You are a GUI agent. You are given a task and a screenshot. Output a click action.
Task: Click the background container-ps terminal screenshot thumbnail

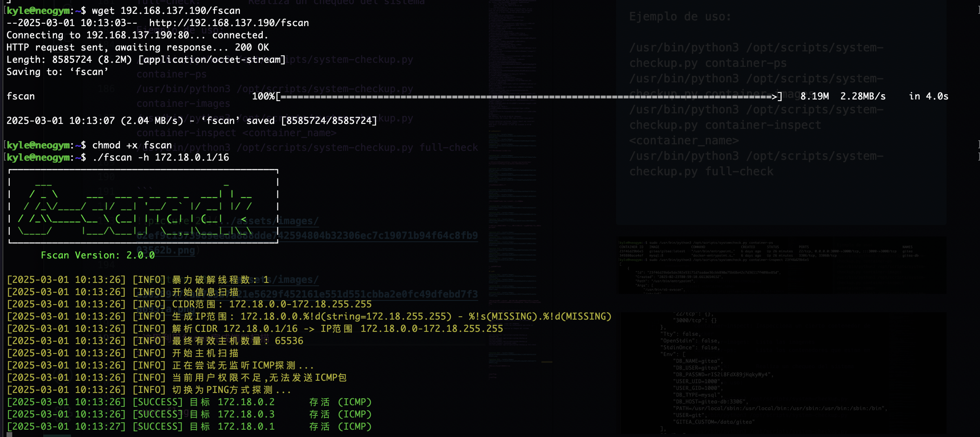[x=781, y=265]
